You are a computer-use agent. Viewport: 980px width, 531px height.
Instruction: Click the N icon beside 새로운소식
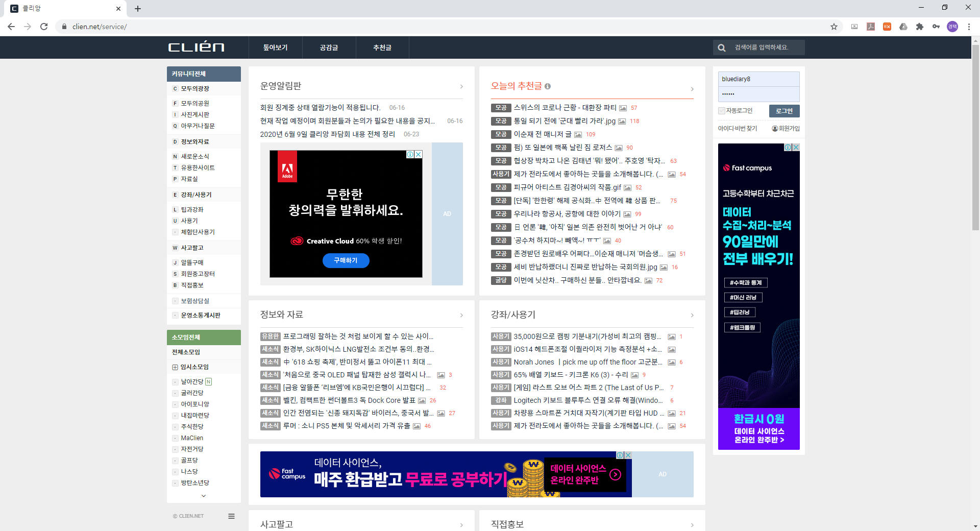point(175,157)
